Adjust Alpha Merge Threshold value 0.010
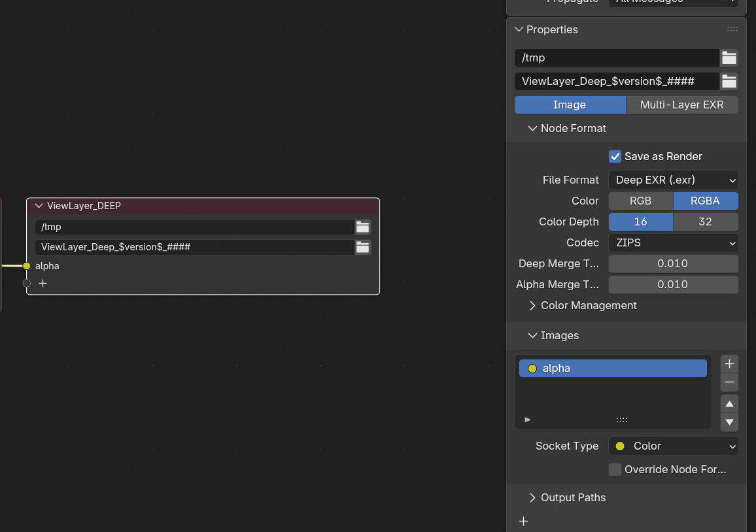This screenshot has height=532, width=756. (x=673, y=285)
